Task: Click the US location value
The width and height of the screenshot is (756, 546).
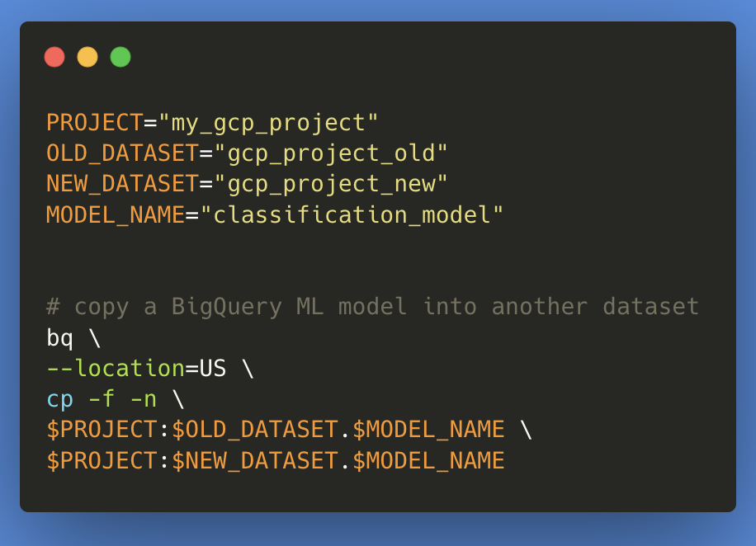Action: 213,369
